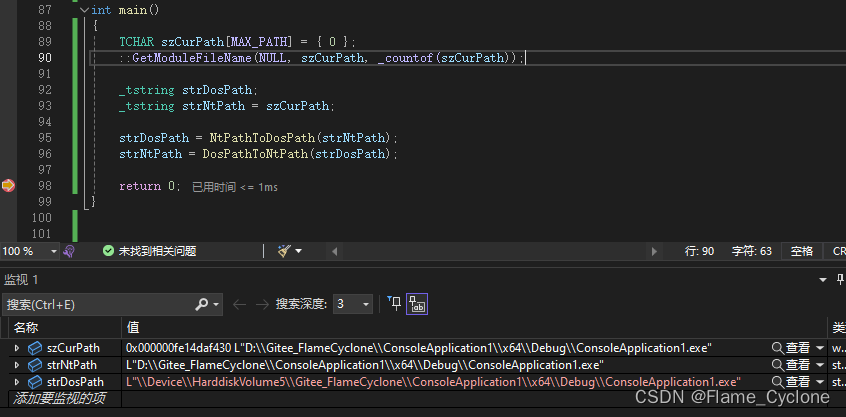This screenshot has width=846, height=417.
Task: Open the 监视 1 window options dropdown
Action: point(823,280)
